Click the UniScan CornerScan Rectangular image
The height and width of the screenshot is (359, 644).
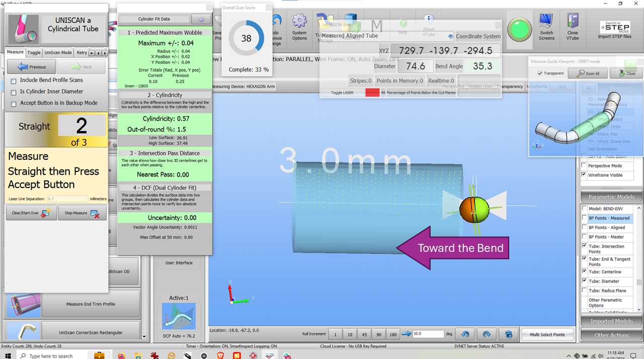(23, 330)
